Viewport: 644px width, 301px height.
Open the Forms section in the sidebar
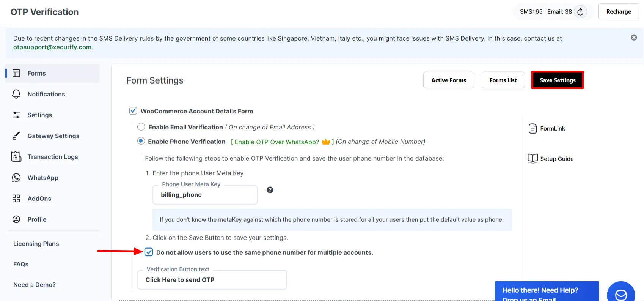pos(17,73)
